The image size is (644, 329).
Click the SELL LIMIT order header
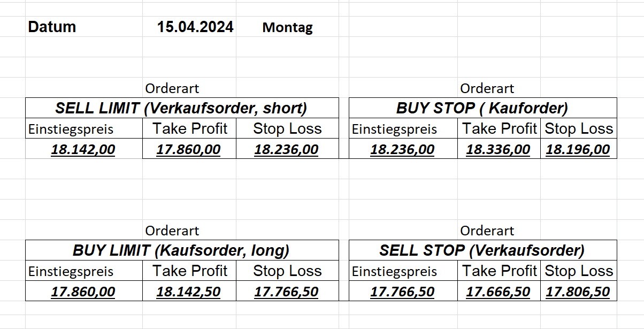[181, 108]
